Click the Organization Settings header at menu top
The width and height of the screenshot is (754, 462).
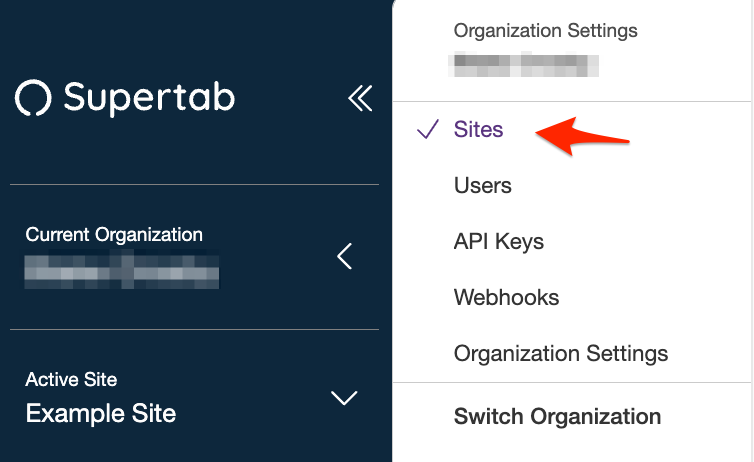[545, 31]
